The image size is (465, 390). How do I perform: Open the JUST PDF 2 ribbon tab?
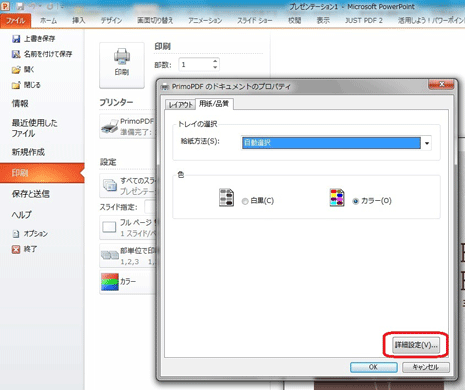pyautogui.click(x=364, y=21)
